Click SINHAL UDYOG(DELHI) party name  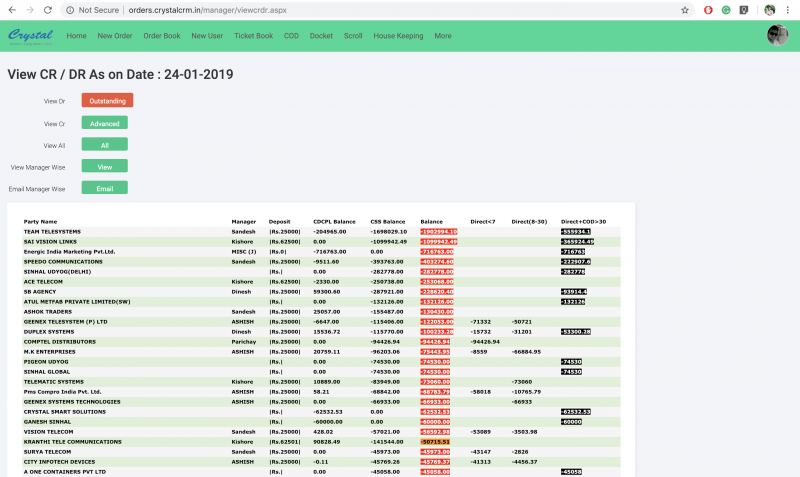tap(57, 271)
